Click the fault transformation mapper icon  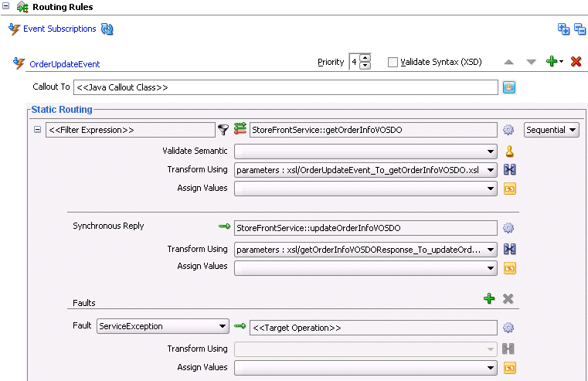pos(508,349)
